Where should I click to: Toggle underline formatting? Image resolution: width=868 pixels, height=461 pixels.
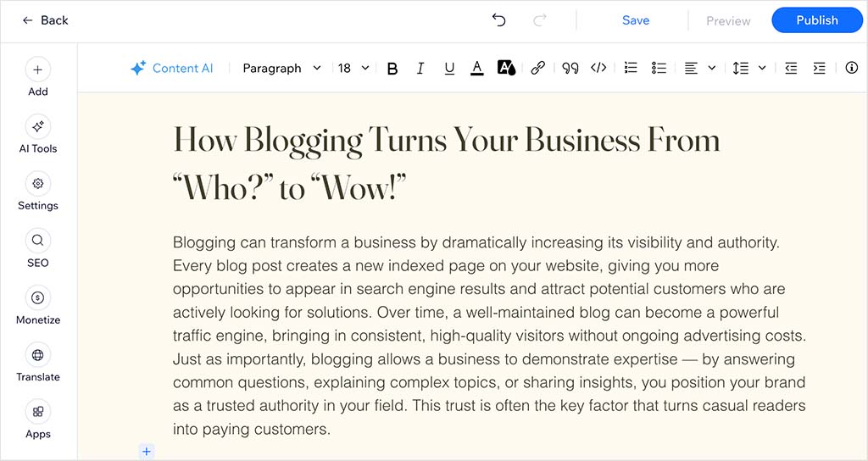[449, 68]
